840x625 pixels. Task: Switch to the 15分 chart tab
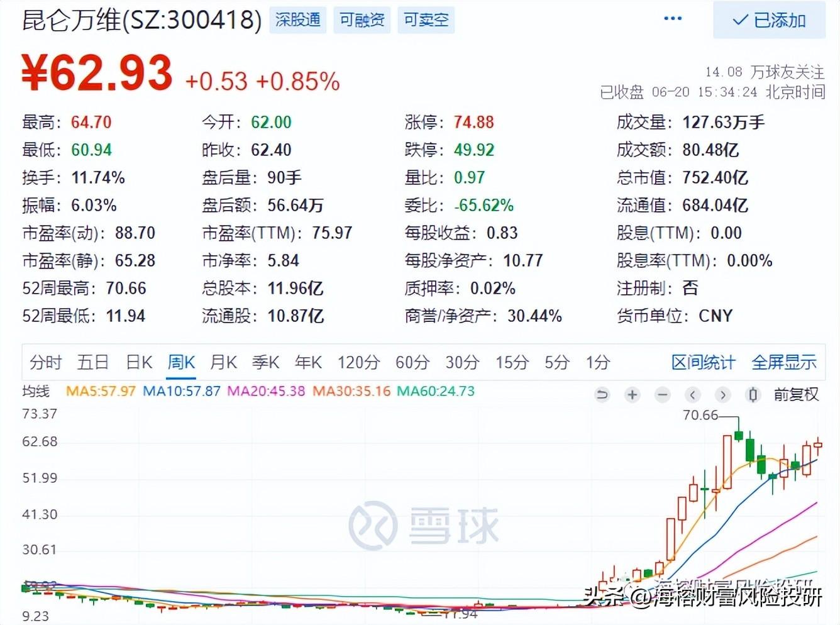point(512,363)
